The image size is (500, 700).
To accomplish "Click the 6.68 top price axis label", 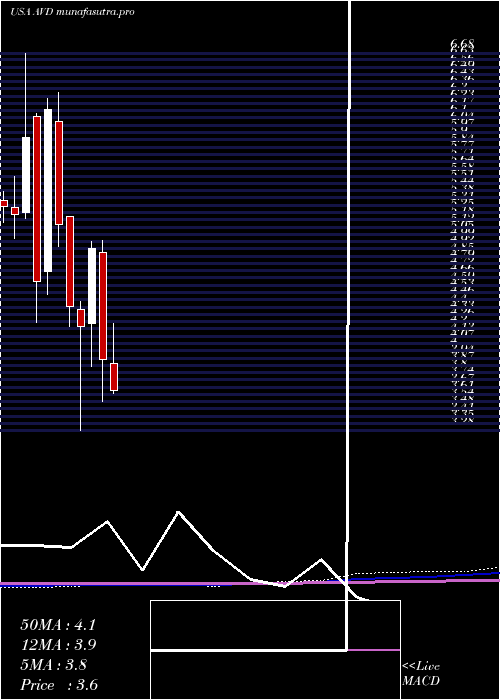I will 462,43.
